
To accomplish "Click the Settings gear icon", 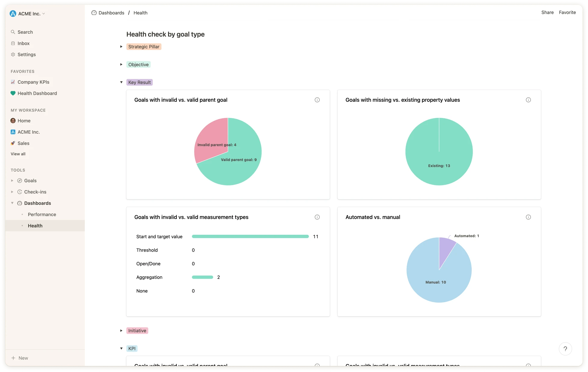I will 13,54.
